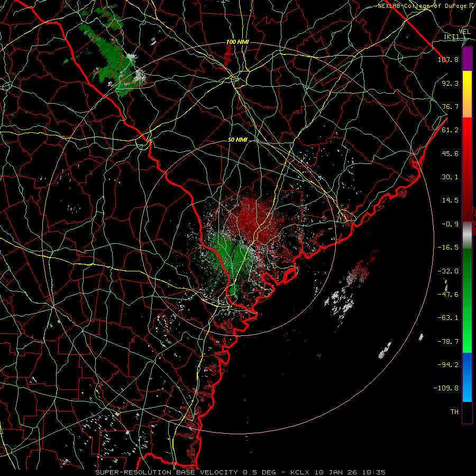Click the -78.7 value on velocity scale

448,342
